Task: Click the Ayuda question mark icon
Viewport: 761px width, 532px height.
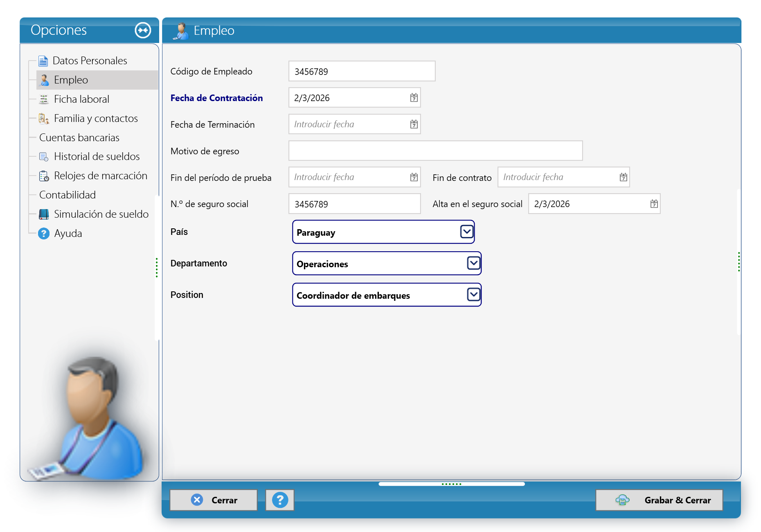Action: 44,233
